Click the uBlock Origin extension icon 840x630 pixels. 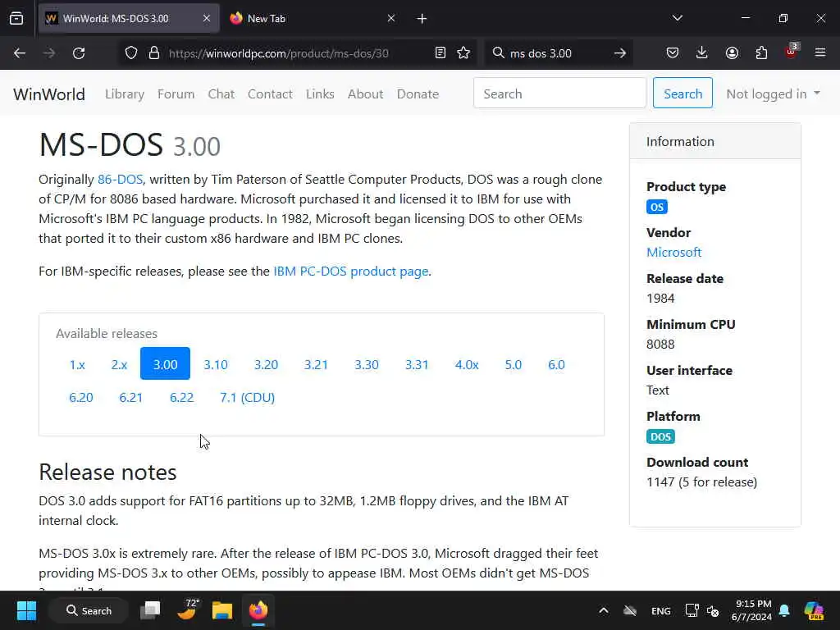click(x=792, y=52)
